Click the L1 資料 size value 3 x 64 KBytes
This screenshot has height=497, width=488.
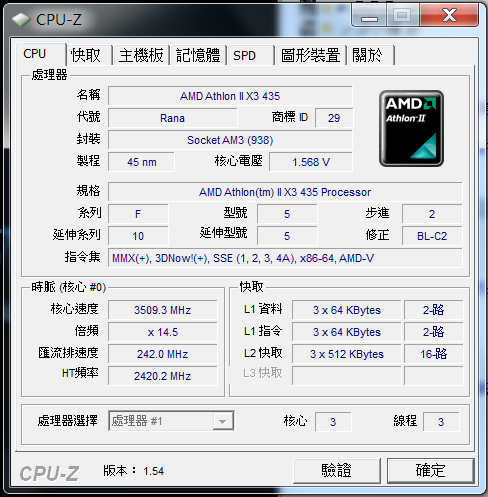click(347, 310)
